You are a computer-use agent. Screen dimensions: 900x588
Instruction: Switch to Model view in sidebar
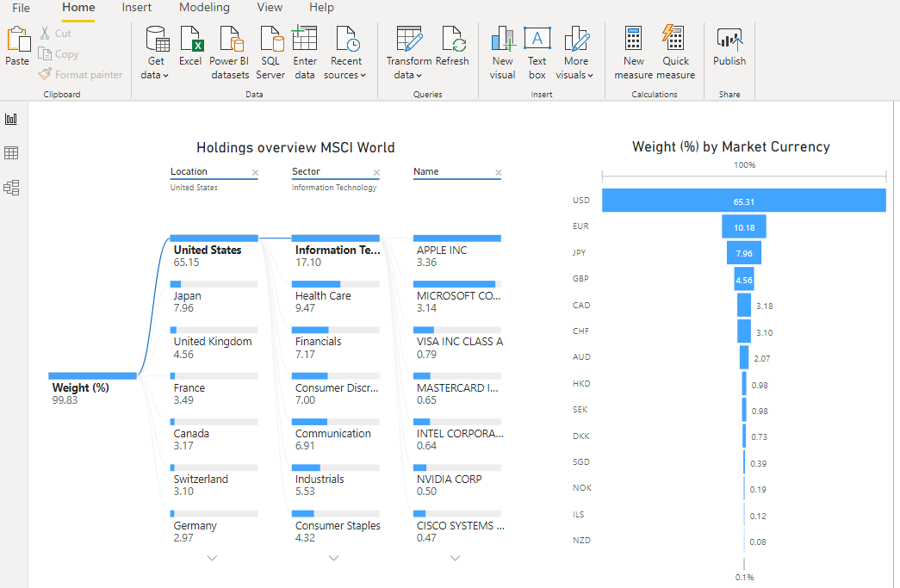[11, 188]
